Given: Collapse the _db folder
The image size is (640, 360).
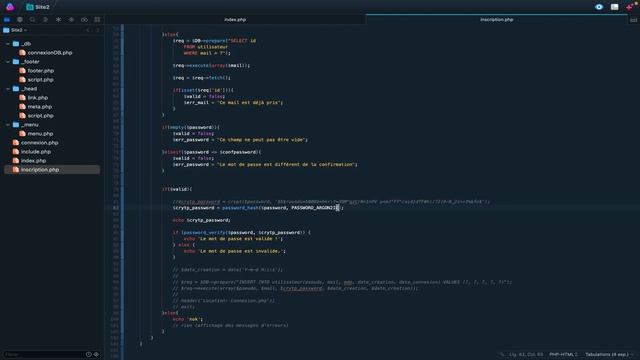Looking at the screenshot, I should [x=8, y=44].
